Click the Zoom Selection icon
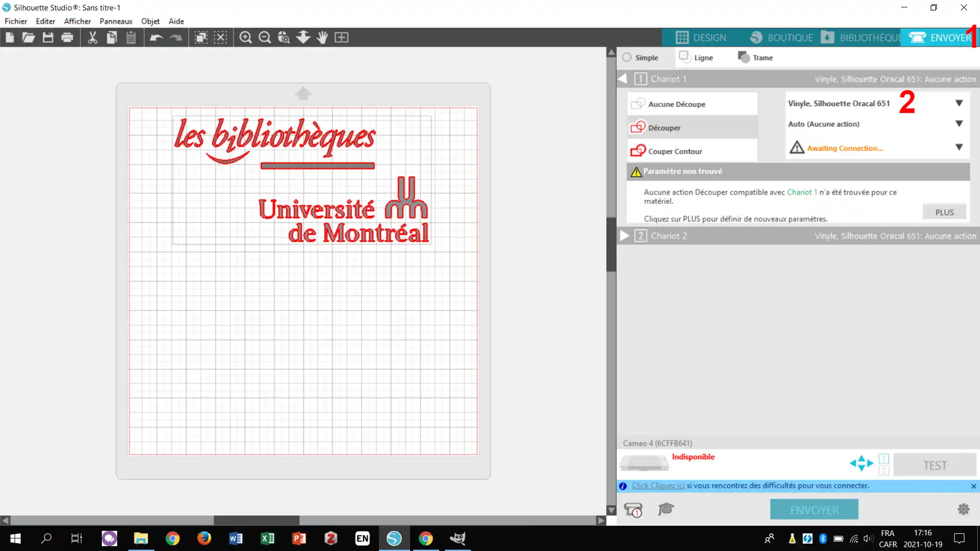The image size is (980, 551). [x=284, y=37]
